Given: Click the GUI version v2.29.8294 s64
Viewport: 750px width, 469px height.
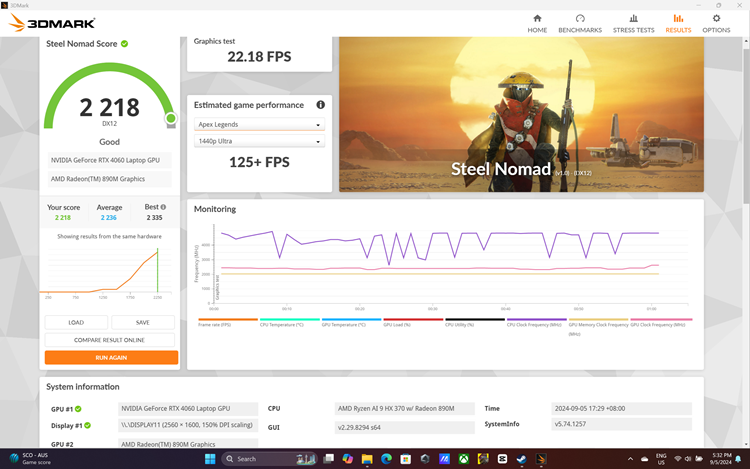Looking at the screenshot, I should 404,427.
